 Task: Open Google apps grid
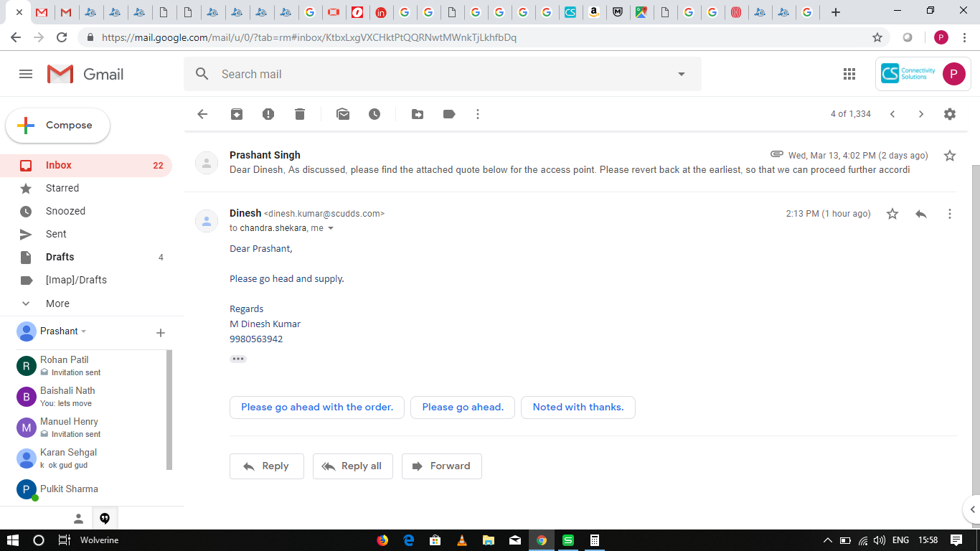[849, 74]
